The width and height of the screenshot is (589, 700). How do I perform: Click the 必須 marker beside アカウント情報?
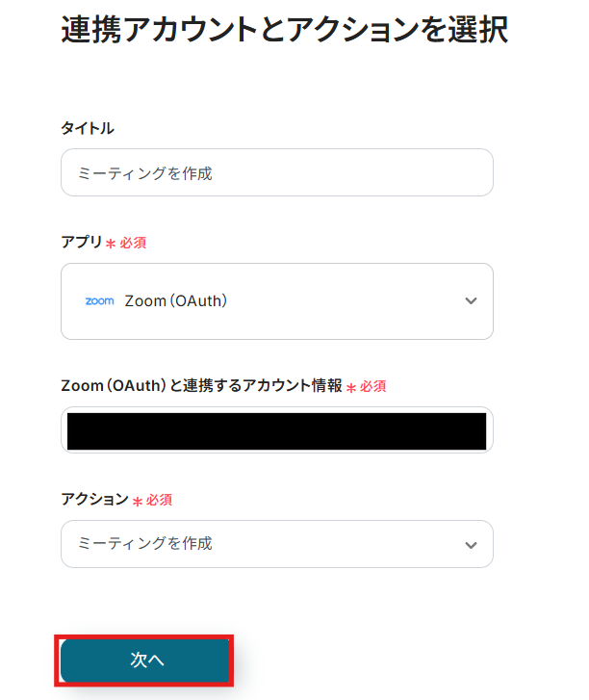coord(372,386)
